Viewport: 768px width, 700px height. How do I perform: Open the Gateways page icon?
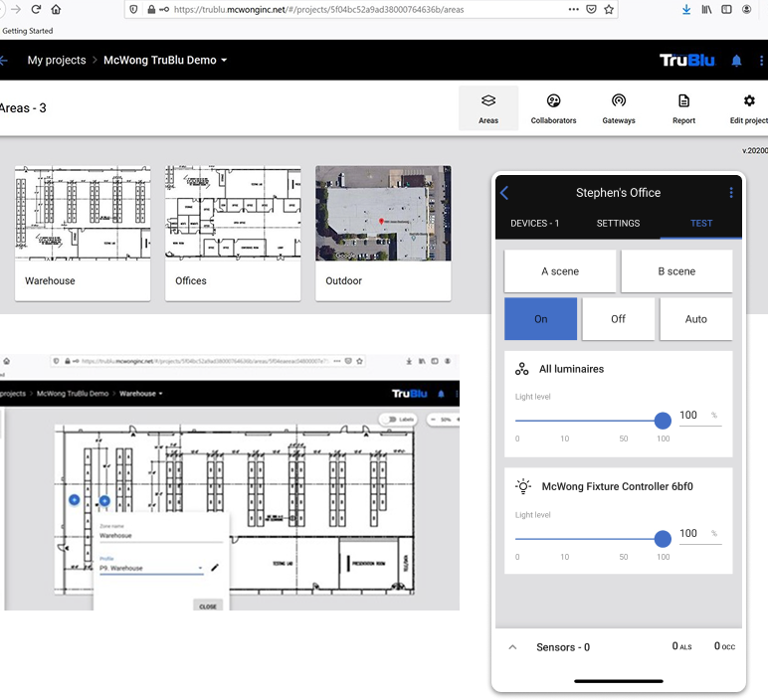(x=618, y=101)
